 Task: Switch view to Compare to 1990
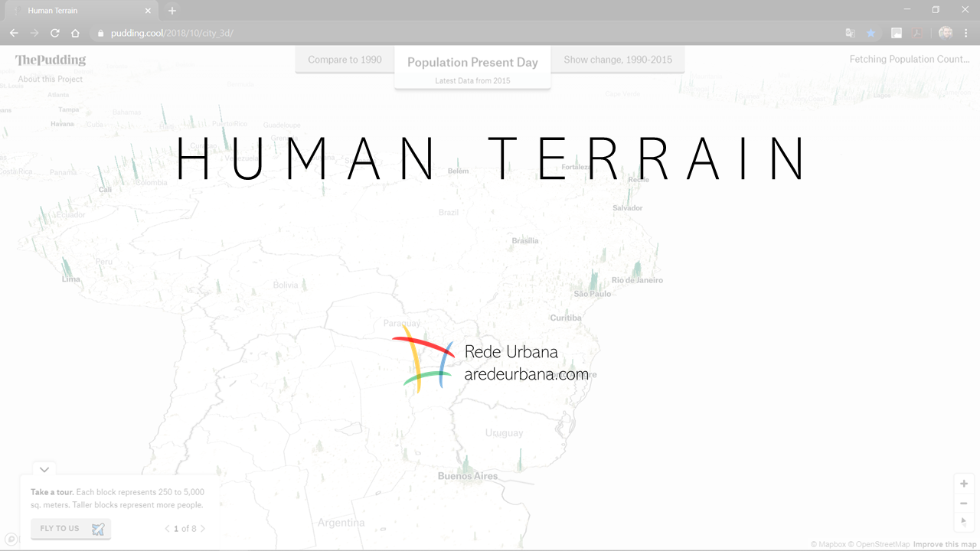click(344, 59)
